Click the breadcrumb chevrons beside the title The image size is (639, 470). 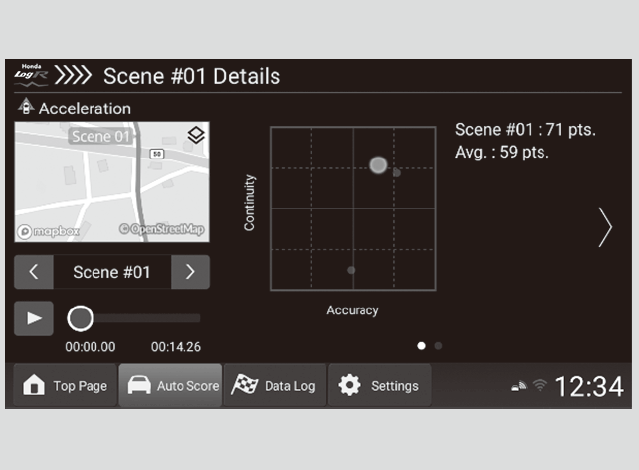click(x=73, y=76)
